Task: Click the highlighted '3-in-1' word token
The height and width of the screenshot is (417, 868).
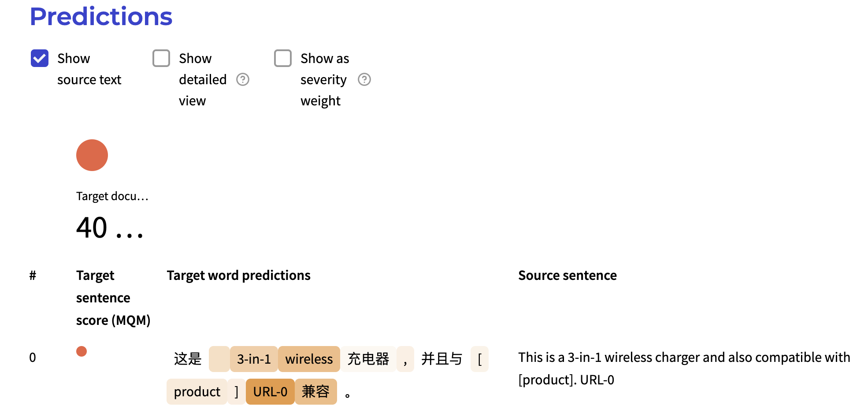Action: coord(254,359)
